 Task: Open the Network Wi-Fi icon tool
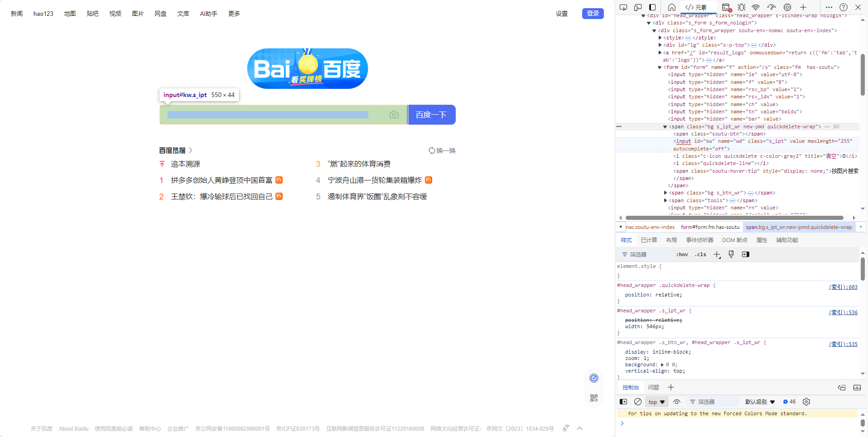[x=756, y=7]
